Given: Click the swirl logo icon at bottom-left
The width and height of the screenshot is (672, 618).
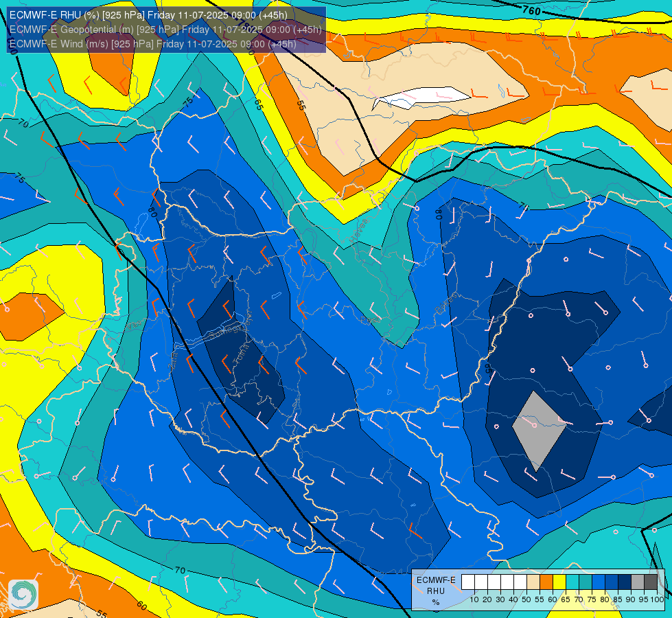Looking at the screenshot, I should pyautogui.click(x=23, y=595).
